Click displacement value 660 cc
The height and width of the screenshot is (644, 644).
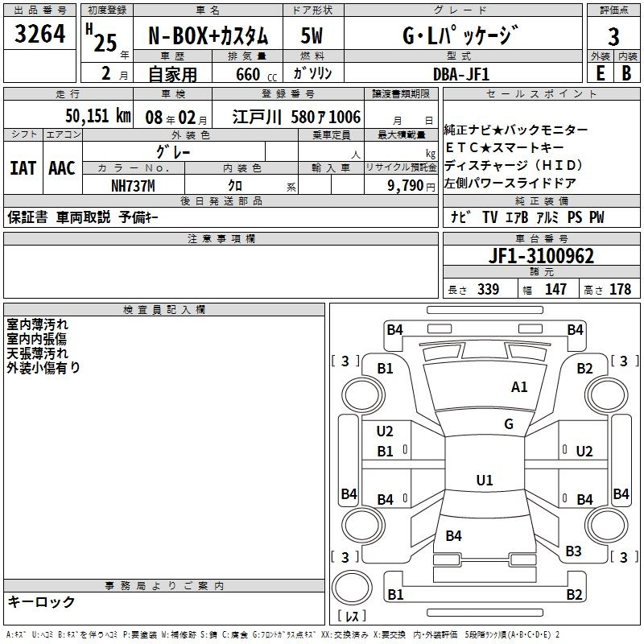[x=256, y=75]
